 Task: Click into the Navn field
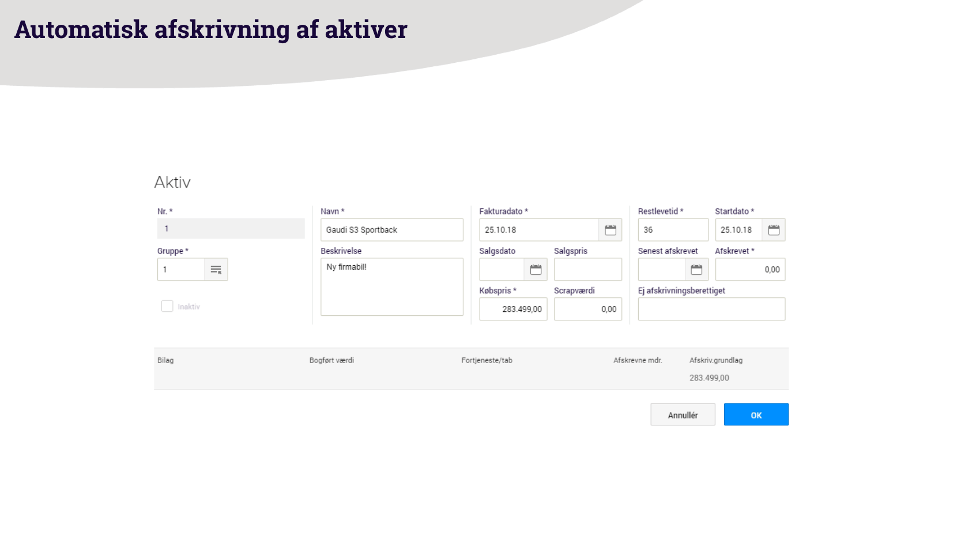tap(391, 230)
